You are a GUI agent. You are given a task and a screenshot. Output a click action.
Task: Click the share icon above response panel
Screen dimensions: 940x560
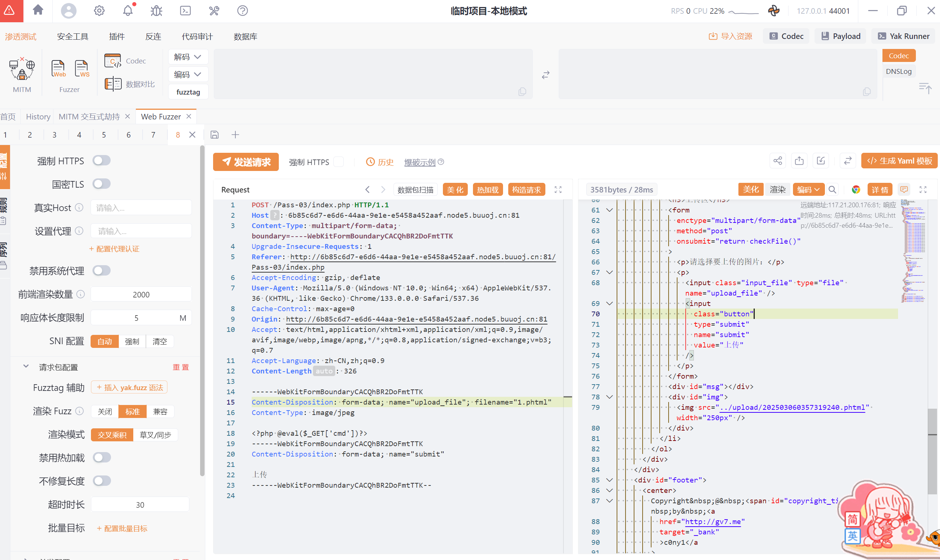[777, 161]
